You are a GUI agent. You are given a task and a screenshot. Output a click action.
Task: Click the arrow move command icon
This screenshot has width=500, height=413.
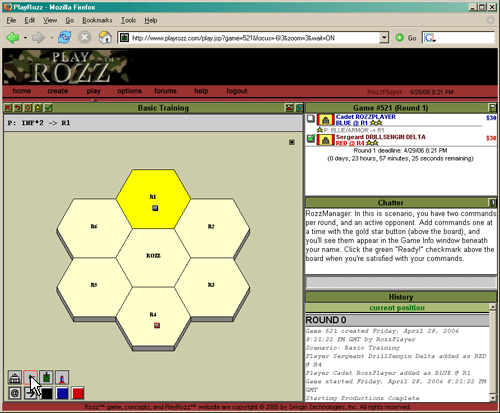tap(30, 393)
